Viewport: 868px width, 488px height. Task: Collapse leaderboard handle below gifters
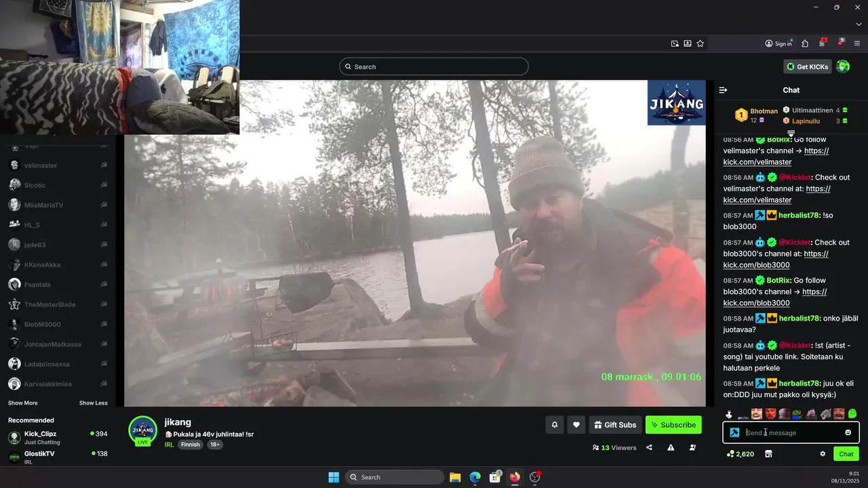point(791,134)
